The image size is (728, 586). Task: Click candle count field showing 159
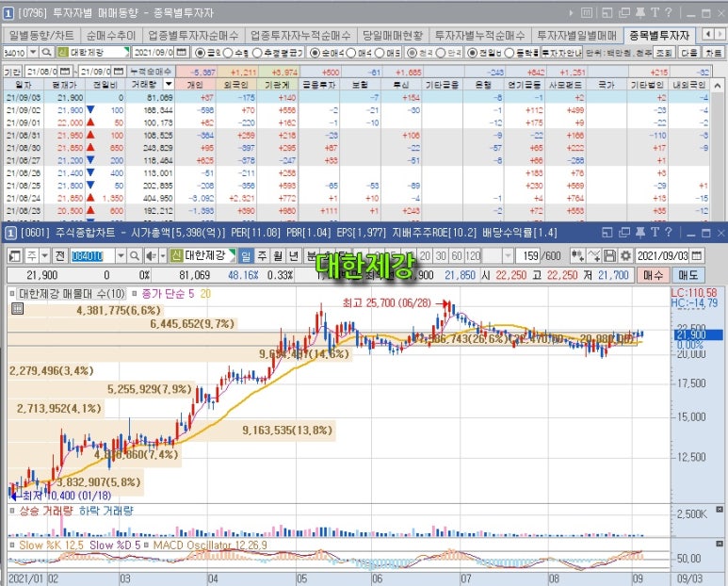point(530,255)
